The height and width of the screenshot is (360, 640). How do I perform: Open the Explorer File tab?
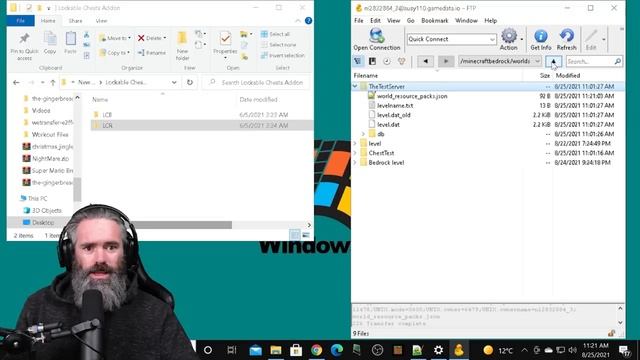(x=20, y=21)
